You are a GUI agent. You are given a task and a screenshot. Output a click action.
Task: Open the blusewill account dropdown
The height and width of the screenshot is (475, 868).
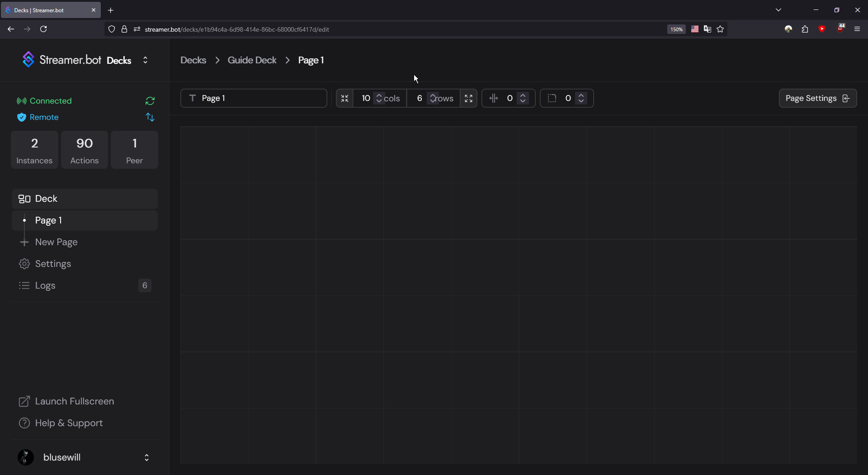point(146,457)
